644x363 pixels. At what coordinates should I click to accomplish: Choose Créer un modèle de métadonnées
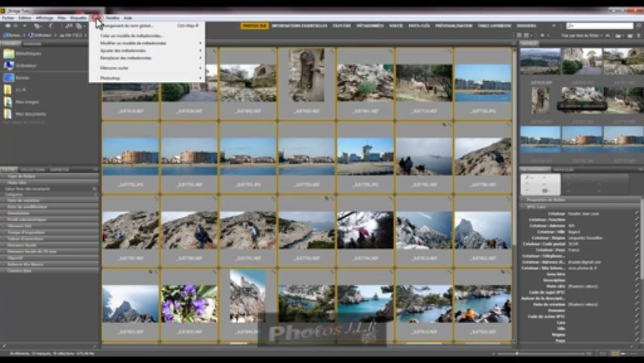(x=147, y=36)
